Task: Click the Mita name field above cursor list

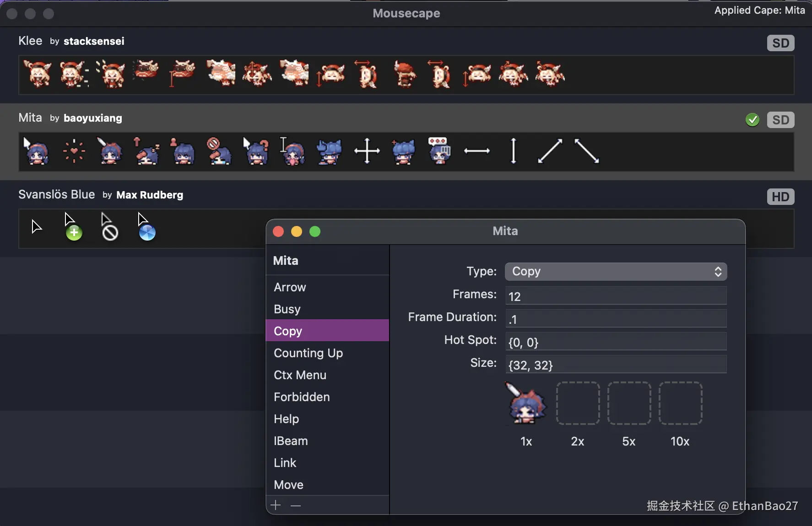Action: click(x=327, y=261)
